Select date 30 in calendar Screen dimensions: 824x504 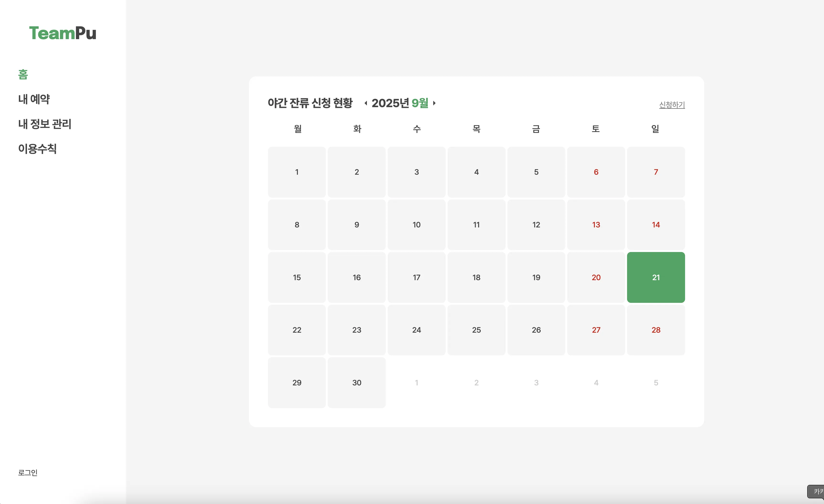click(356, 383)
